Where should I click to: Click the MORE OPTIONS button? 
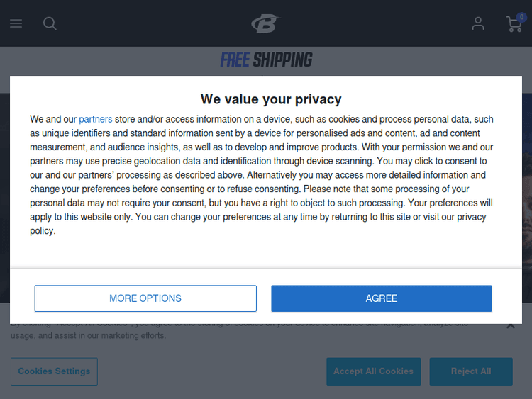point(145,298)
